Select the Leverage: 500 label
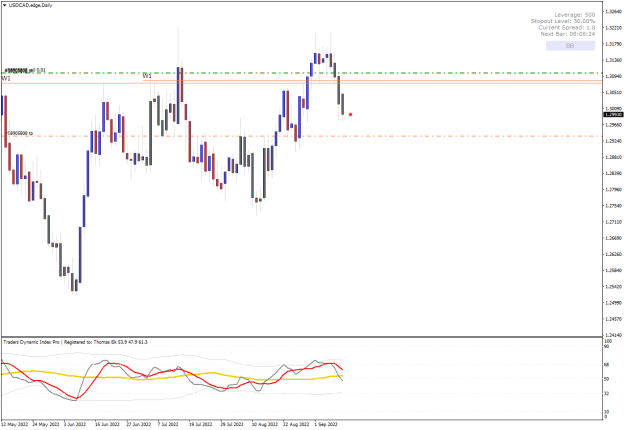This screenshot has width=625, height=430. [x=574, y=15]
